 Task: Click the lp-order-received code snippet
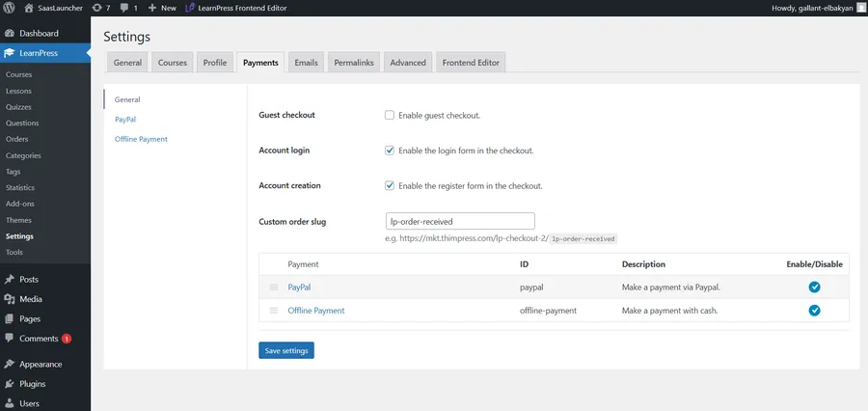(583, 238)
